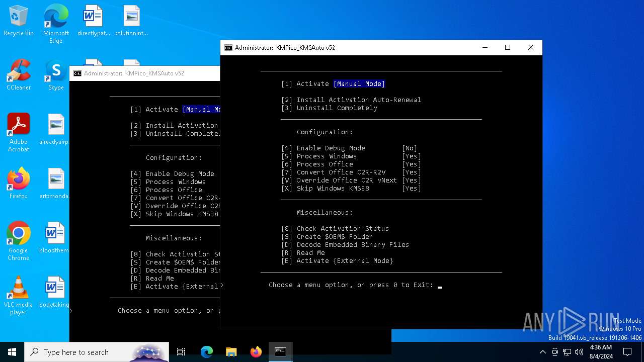Select the alreadyairp image file icon
644x362 pixels.
point(56,130)
